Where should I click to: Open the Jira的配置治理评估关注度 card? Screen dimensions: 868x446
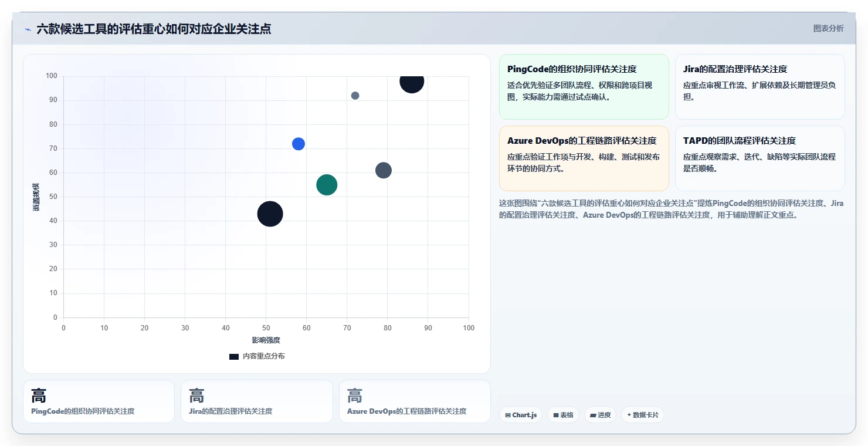point(760,87)
